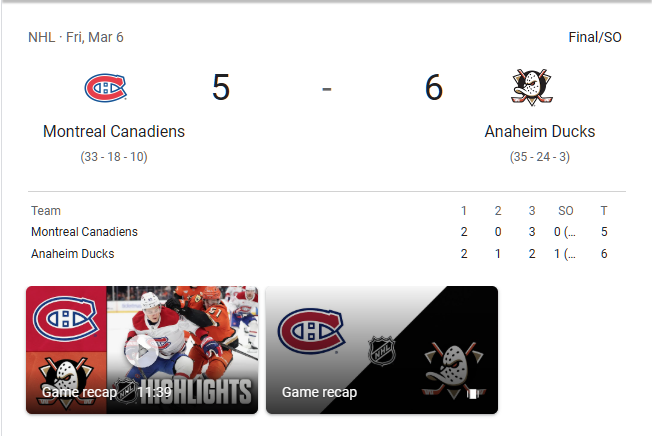Click the SO column header in table
This screenshot has width=652, height=436.
tap(565, 211)
